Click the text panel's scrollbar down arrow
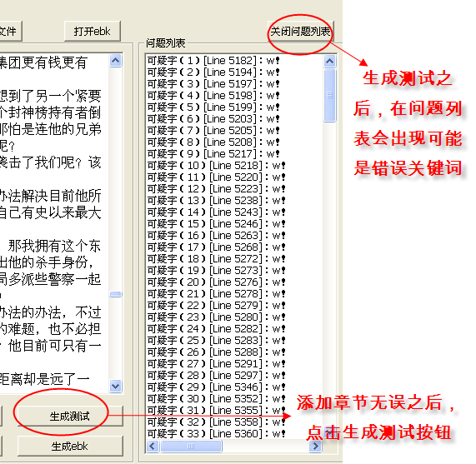This screenshot has width=476, height=464. (115, 386)
